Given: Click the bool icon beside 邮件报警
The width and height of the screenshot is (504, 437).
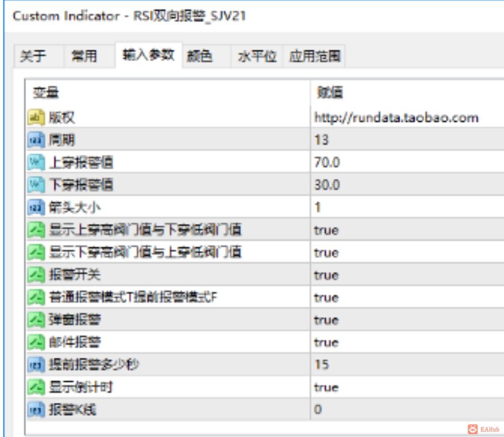Looking at the screenshot, I should click(x=36, y=342).
